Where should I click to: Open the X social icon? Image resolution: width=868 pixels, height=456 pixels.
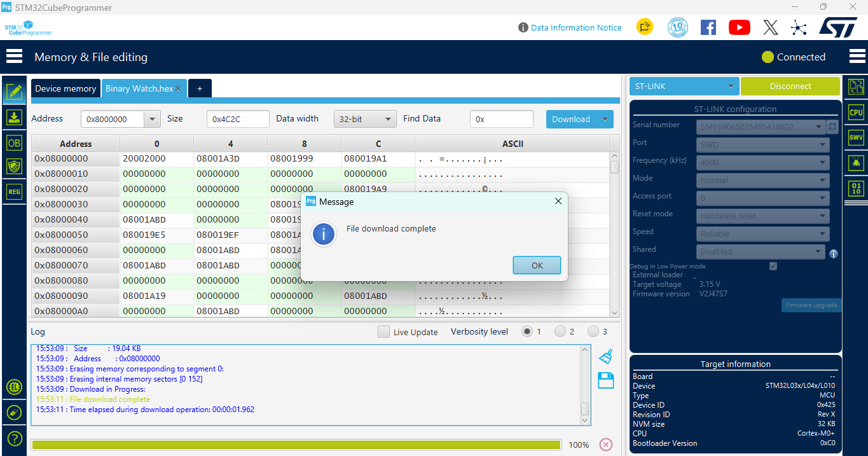pos(770,27)
